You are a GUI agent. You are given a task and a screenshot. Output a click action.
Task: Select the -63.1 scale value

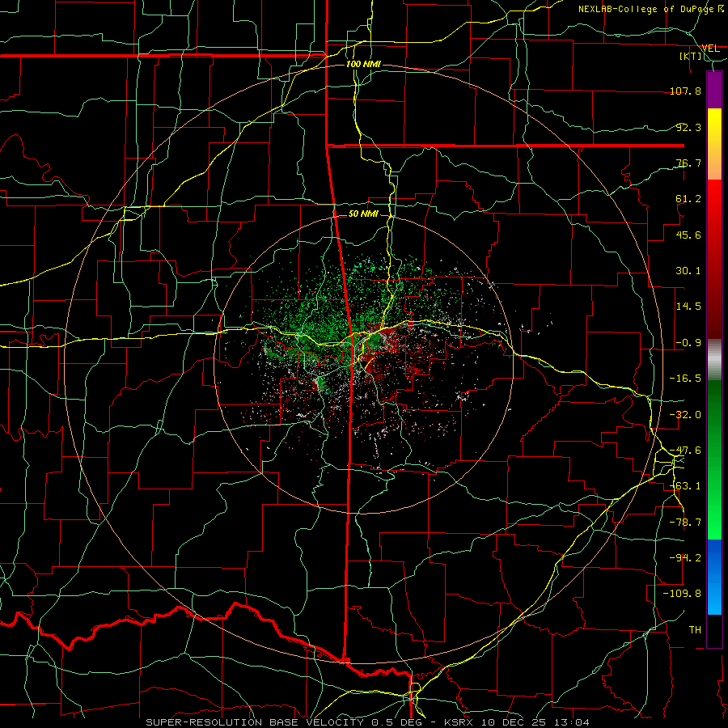point(686,486)
